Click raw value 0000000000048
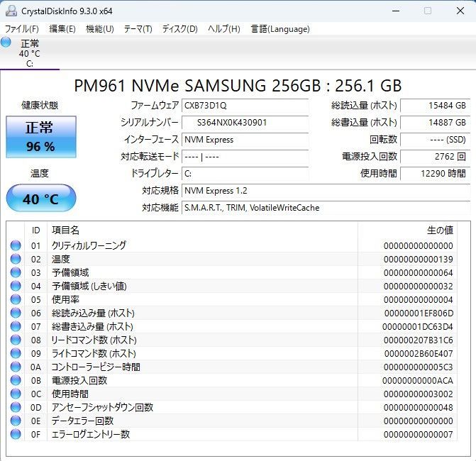476x461 pixels. click(x=419, y=408)
